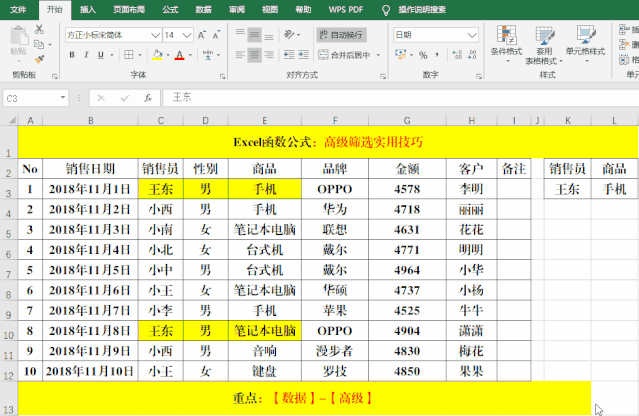This screenshot has width=639, height=416.
Task: Switch to the 数据 ribbon tab
Action: point(203,8)
